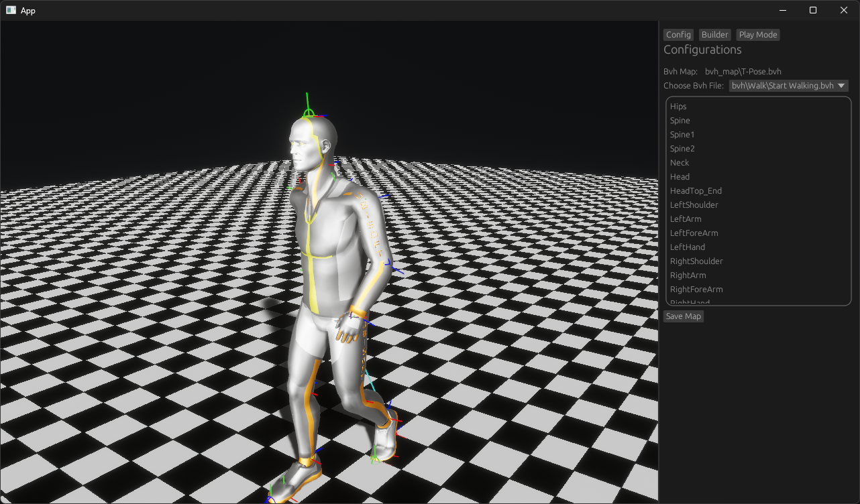Screen dimensions: 860x504
Task: Open the Choose Bvh File dropdown
Action: tap(789, 86)
